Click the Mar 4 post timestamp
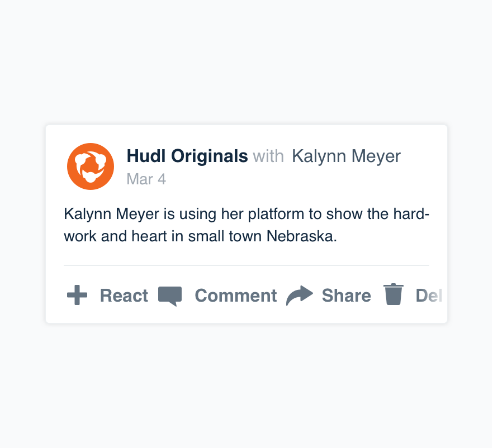This screenshot has height=448, width=493. pos(146,179)
